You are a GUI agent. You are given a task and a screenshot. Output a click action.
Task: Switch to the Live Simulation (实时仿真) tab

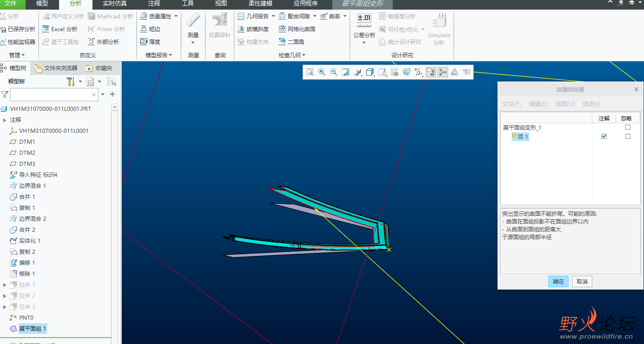115,4
